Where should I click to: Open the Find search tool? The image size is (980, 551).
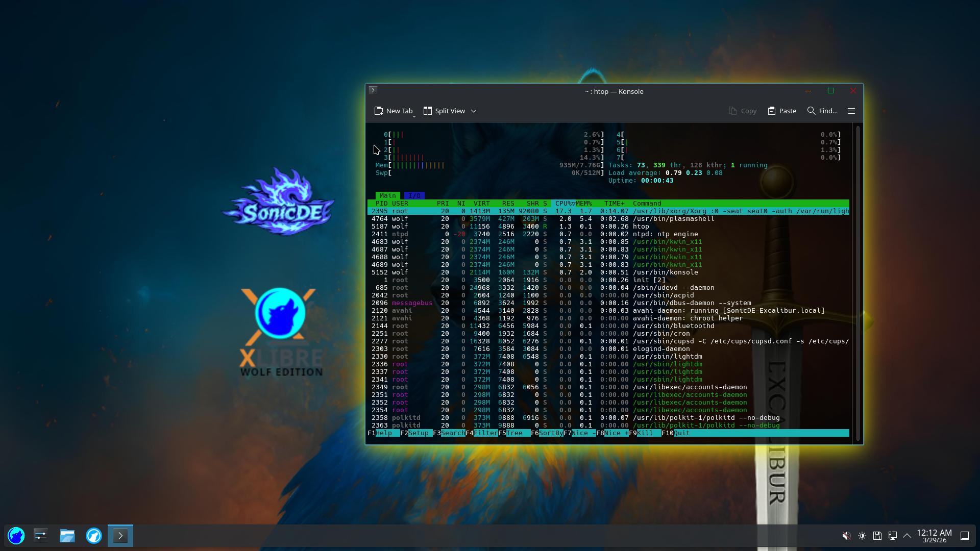[822, 111]
